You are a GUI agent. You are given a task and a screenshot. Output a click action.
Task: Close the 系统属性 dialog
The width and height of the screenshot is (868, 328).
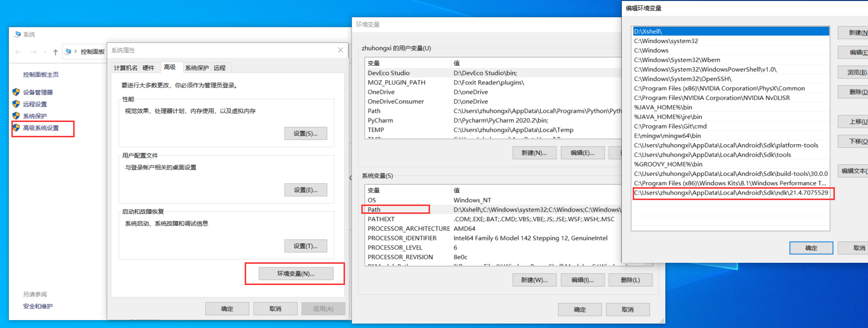tap(341, 50)
